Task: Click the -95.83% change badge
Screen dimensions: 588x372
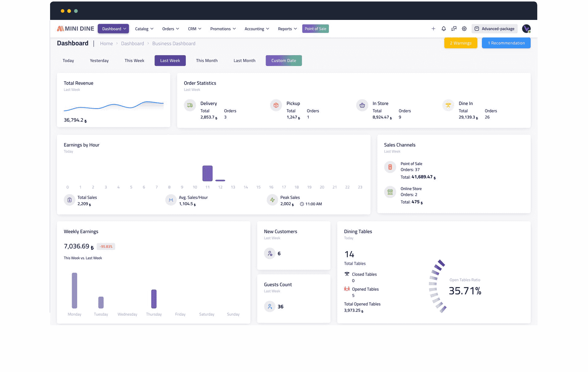Action: [106, 247]
